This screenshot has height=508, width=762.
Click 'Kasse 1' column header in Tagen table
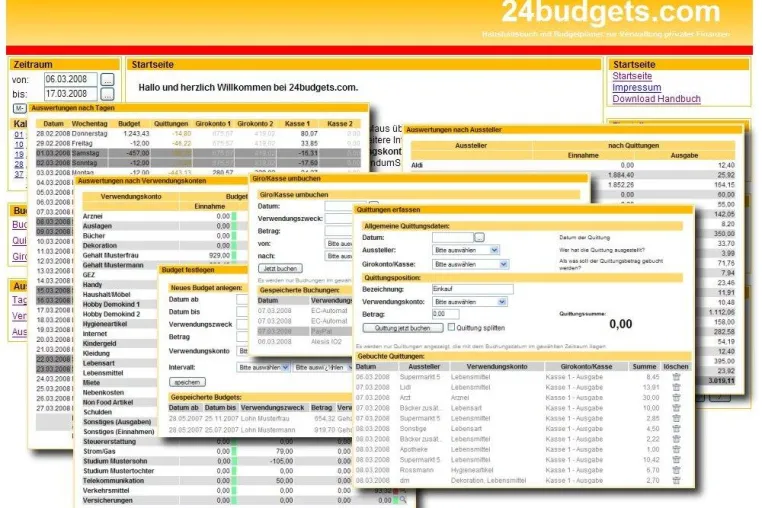point(297,123)
